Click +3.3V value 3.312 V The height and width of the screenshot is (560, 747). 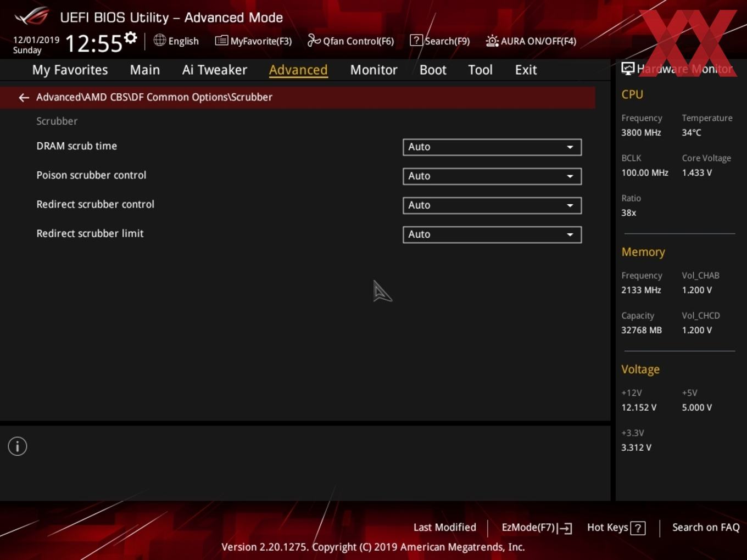(x=636, y=447)
